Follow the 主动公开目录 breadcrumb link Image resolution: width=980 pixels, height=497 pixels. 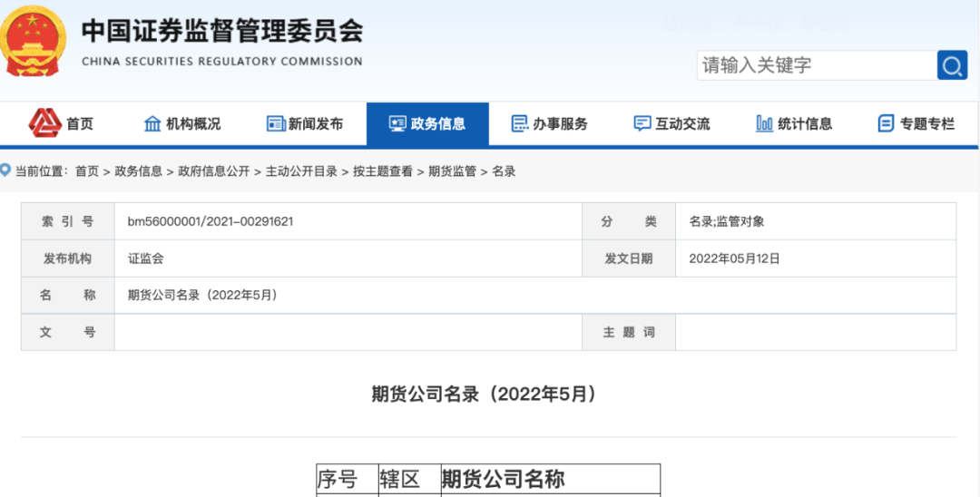[x=301, y=171]
